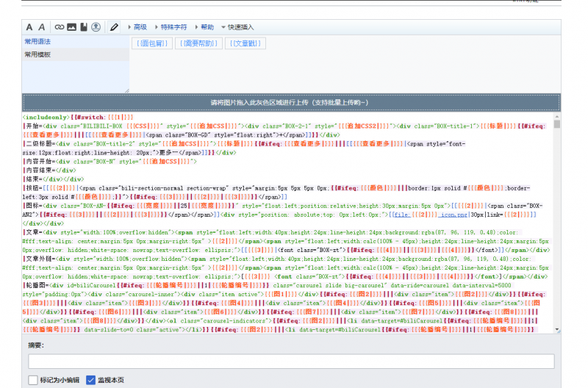588x388 pixels.
Task: Expand the 特殊字符 toolbar section
Action: [x=173, y=27]
